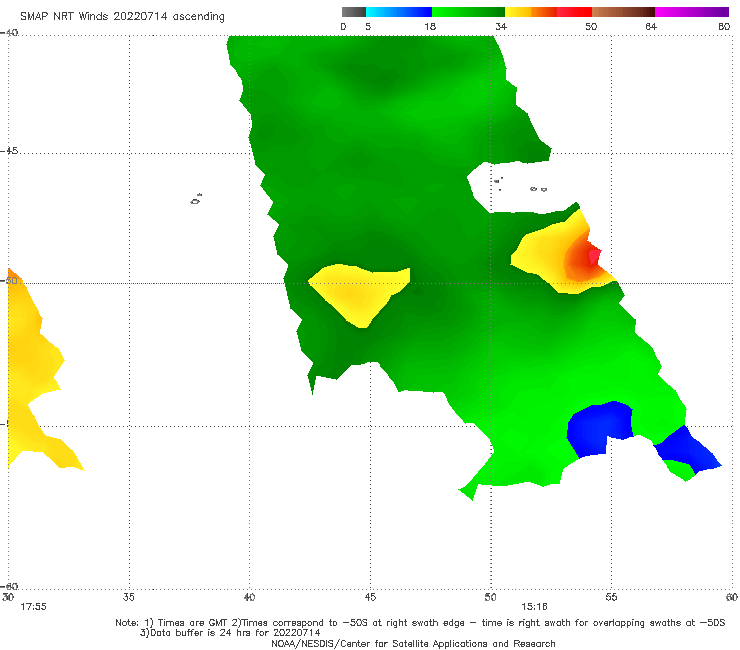Screen dimensions: 740x650
Task: Click the latitude axis label '-45'
Action: 9,151
